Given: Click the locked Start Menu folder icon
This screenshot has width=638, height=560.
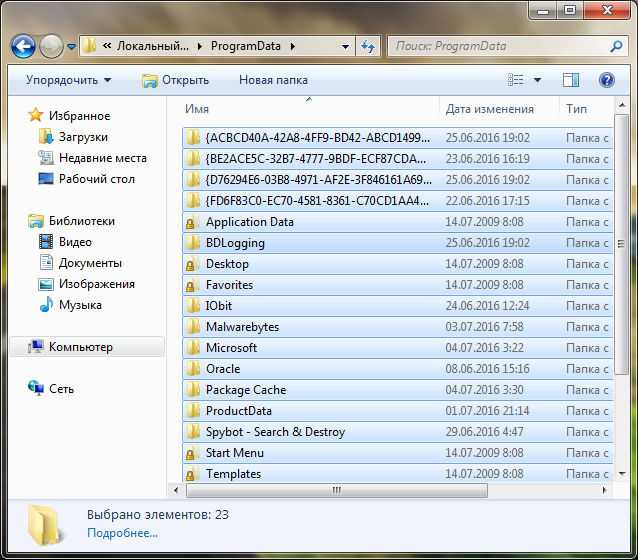Looking at the screenshot, I should click(x=192, y=453).
